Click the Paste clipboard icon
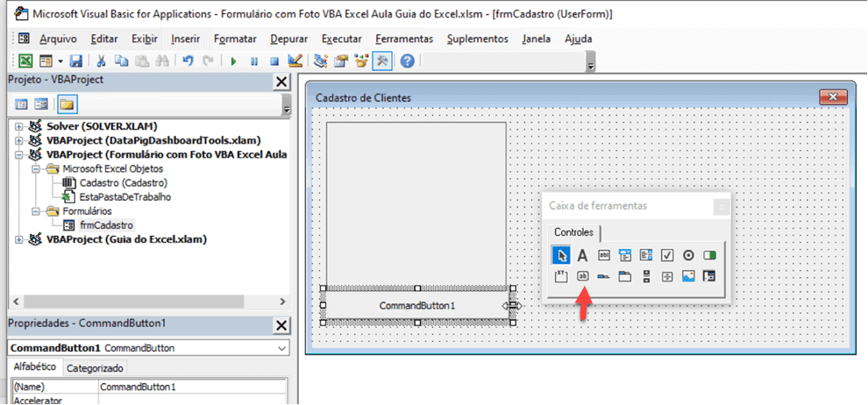 coord(142,60)
